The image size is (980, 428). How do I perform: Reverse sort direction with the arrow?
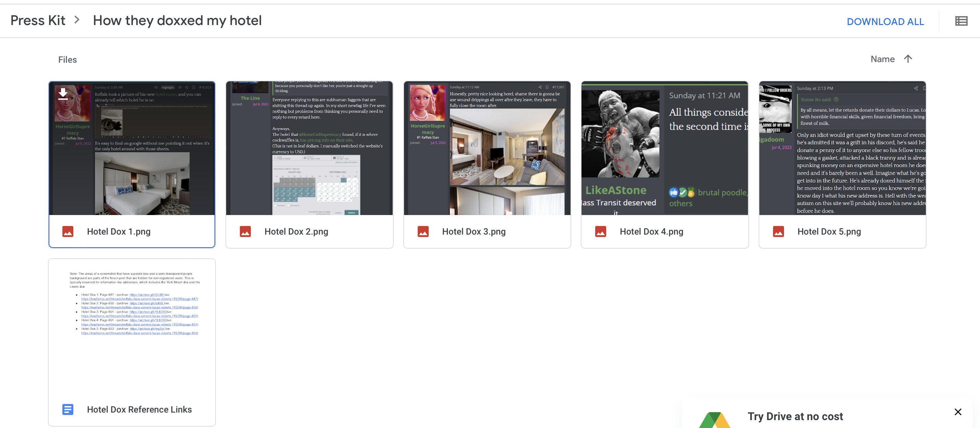908,59
